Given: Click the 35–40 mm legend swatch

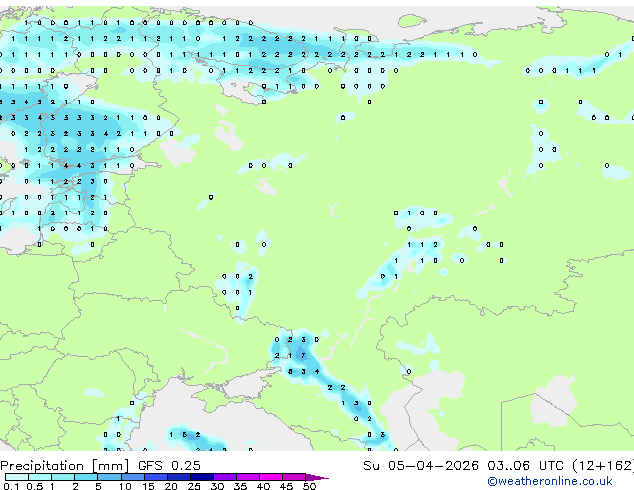Looking at the screenshot, I should [247, 477].
